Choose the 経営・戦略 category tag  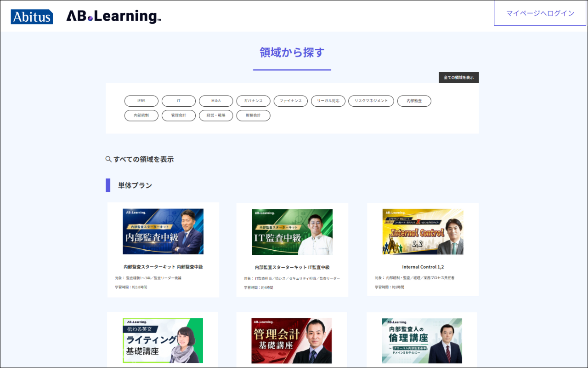click(x=216, y=115)
